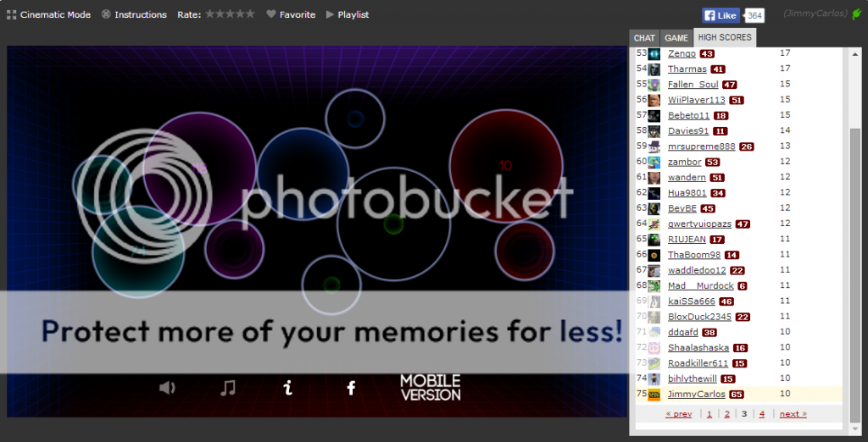Click the Cinematic Mode label
The height and width of the screenshot is (442, 868).
(55, 15)
